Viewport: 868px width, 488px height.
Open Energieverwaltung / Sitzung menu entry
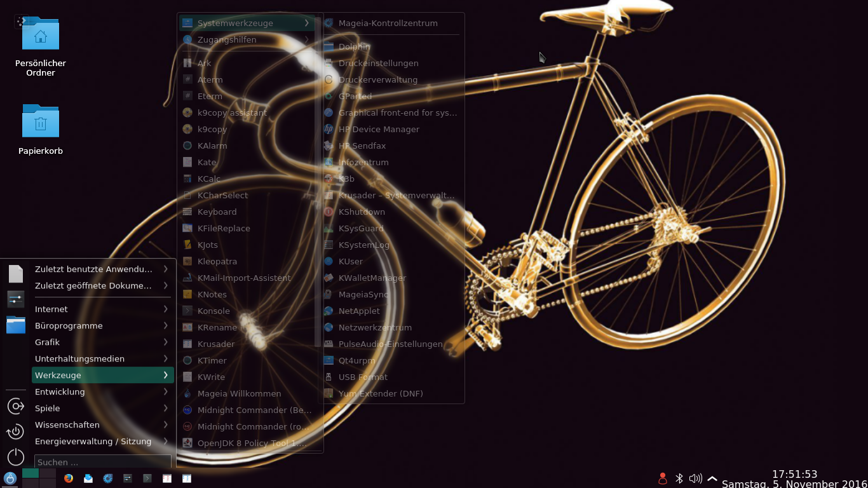[x=103, y=441]
